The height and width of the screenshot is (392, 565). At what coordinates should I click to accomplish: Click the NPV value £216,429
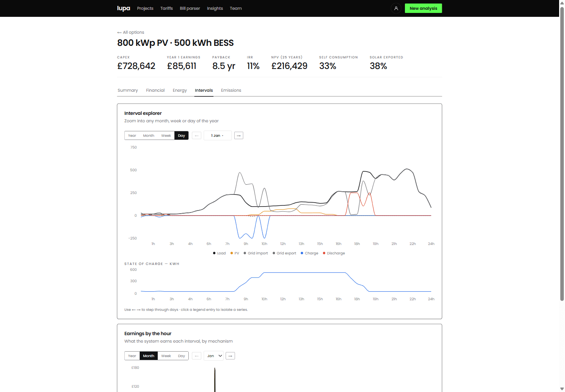(x=290, y=66)
